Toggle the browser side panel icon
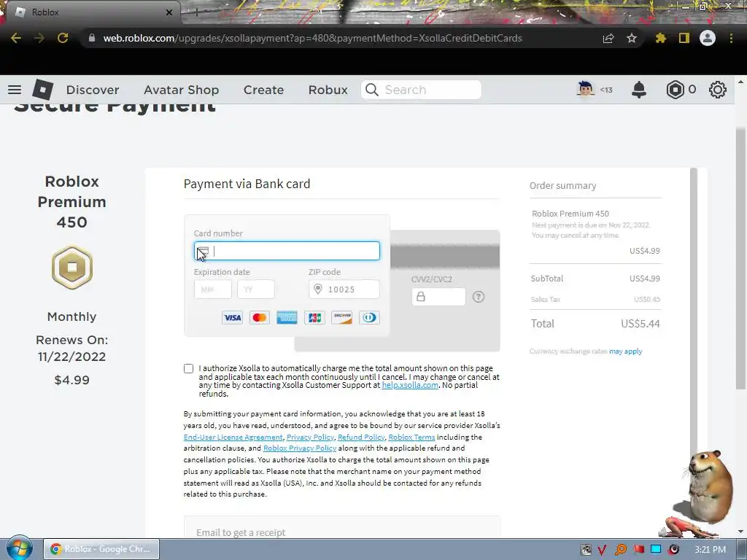The image size is (747, 560). point(684,38)
